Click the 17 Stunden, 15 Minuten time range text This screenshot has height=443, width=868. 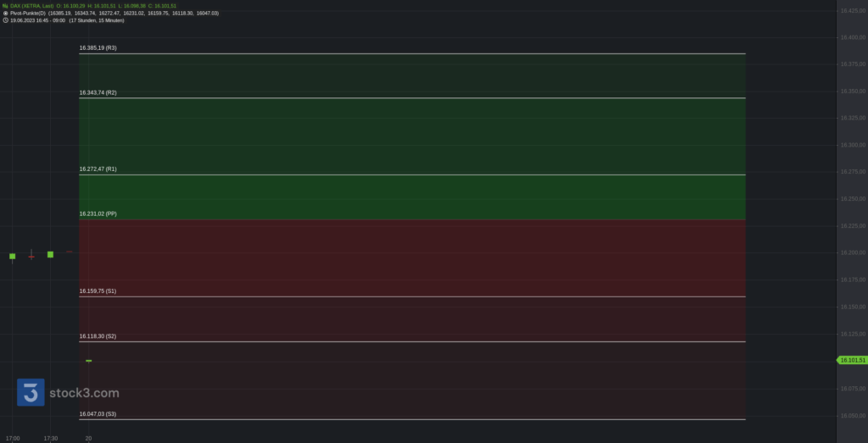point(97,20)
